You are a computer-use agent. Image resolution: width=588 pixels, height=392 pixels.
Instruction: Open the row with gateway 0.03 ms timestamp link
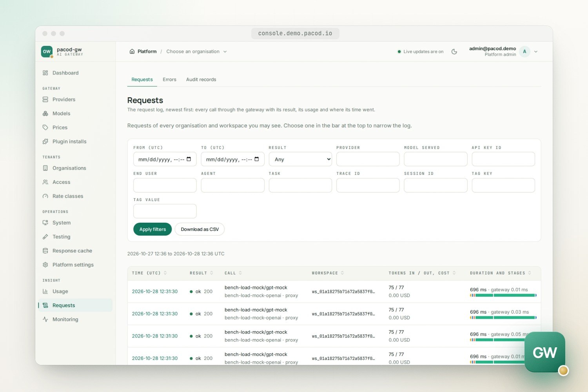155,314
